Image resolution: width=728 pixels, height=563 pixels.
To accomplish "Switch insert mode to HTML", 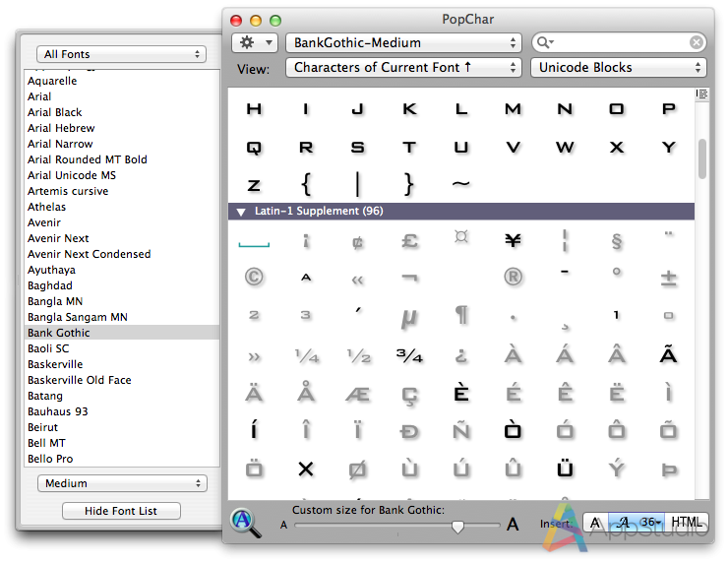I will [687, 524].
